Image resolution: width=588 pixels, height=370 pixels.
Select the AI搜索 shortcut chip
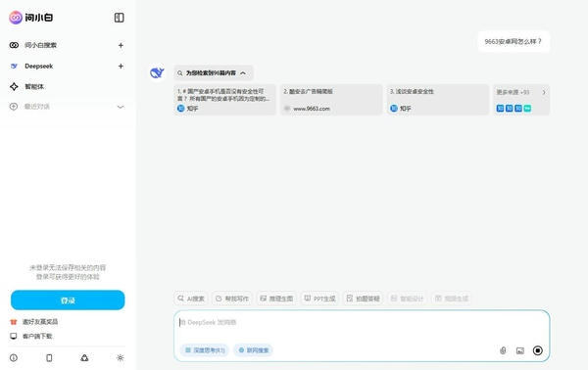click(191, 299)
